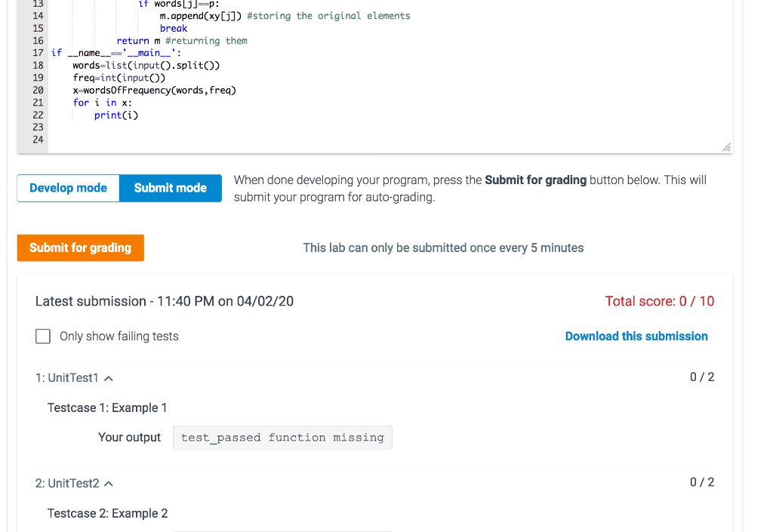Open Download this submission link

click(x=636, y=337)
